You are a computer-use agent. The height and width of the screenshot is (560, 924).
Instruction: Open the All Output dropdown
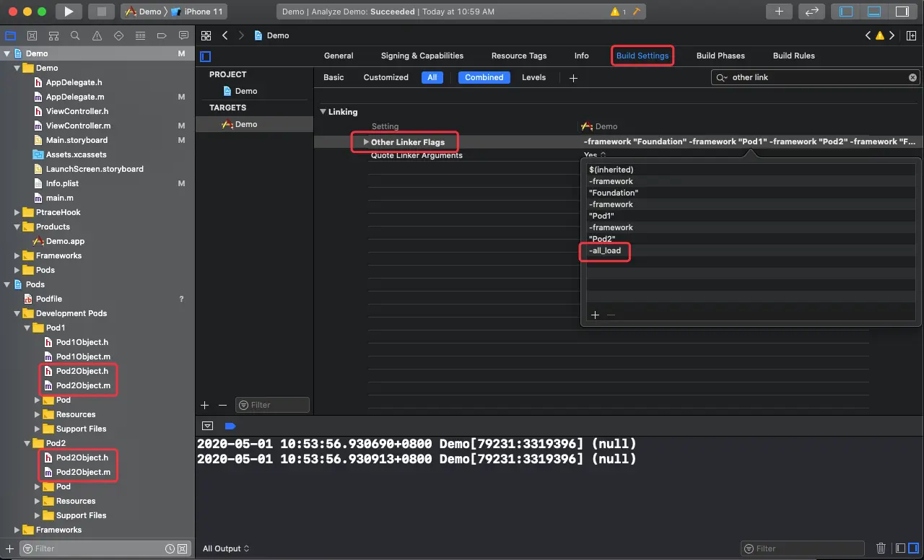[x=226, y=548]
